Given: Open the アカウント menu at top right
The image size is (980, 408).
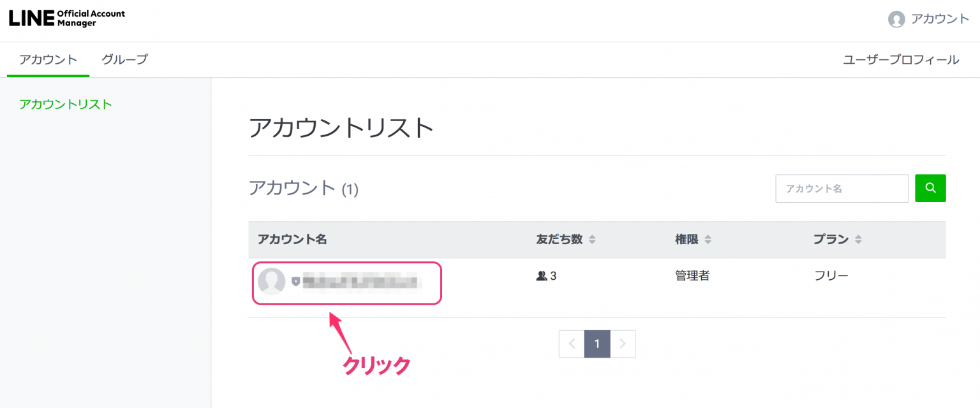Looking at the screenshot, I should pos(939,19).
